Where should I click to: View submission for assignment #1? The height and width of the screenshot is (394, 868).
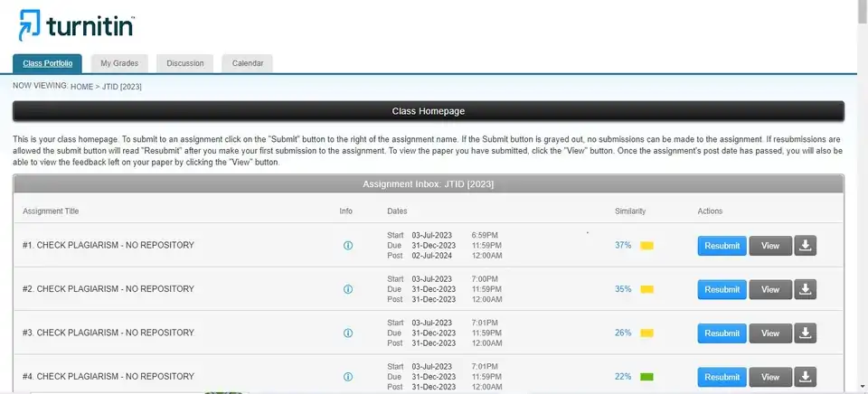pos(770,246)
